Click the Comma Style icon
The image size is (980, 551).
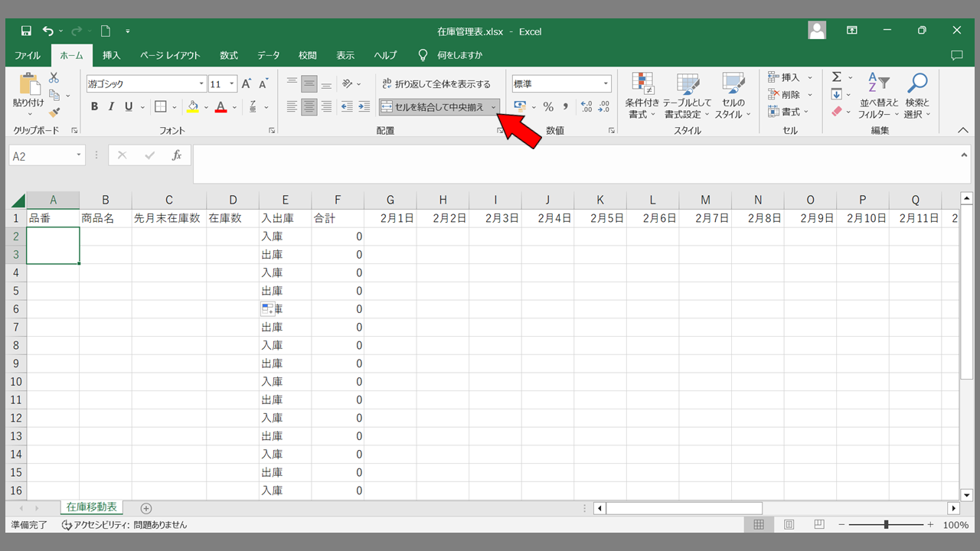click(566, 107)
